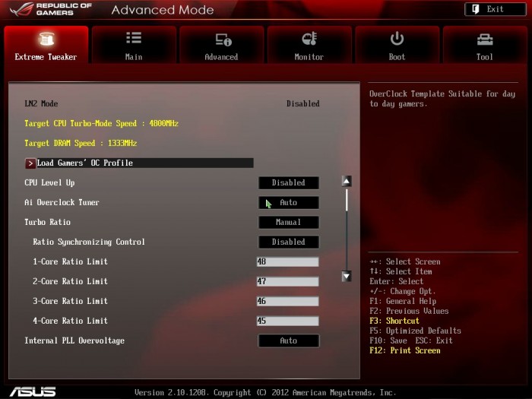Click Ratio Synchronizing Control label
Image resolution: width=532 pixels, height=399 pixels.
coord(89,242)
